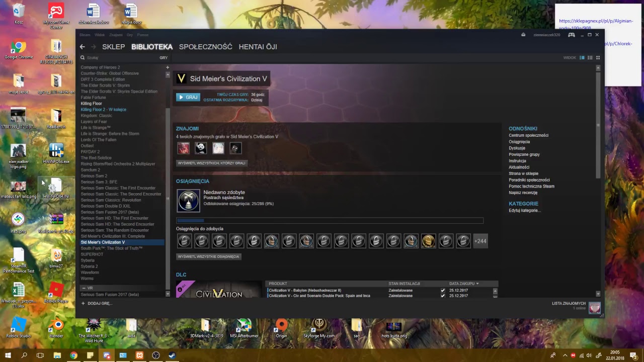Open the Steam notifications inbox icon

523,35
